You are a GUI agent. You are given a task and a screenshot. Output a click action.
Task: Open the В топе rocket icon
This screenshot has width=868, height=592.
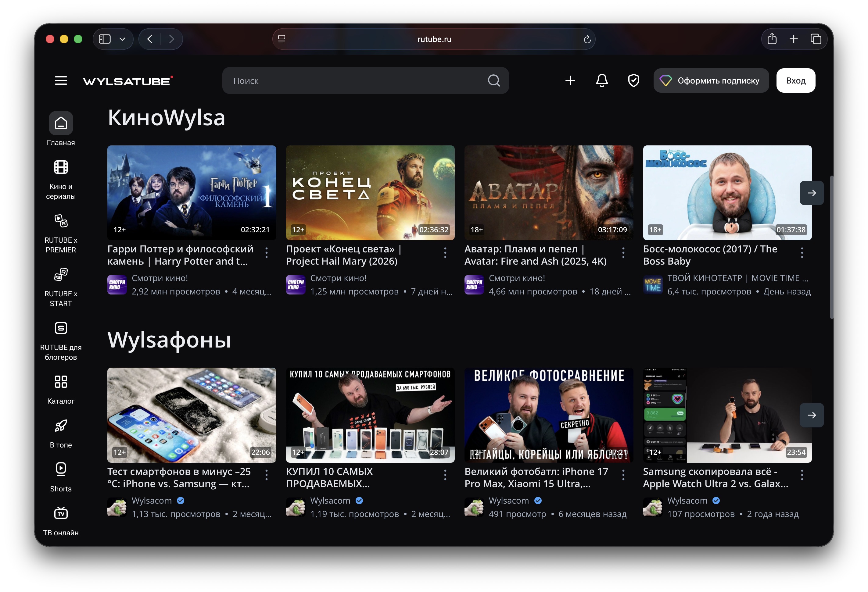point(61,433)
